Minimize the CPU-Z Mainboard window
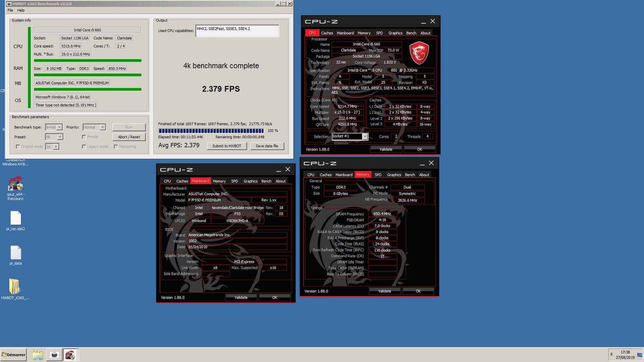This screenshot has height=362, width=644. [x=278, y=170]
